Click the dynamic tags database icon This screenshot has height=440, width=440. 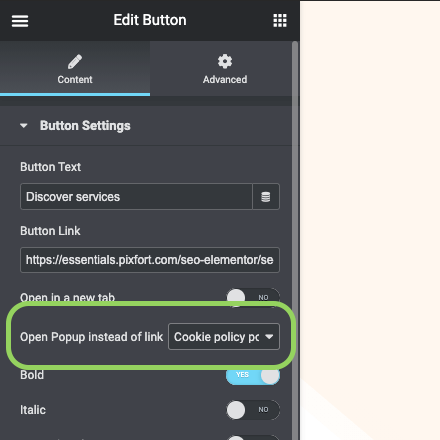tap(266, 197)
